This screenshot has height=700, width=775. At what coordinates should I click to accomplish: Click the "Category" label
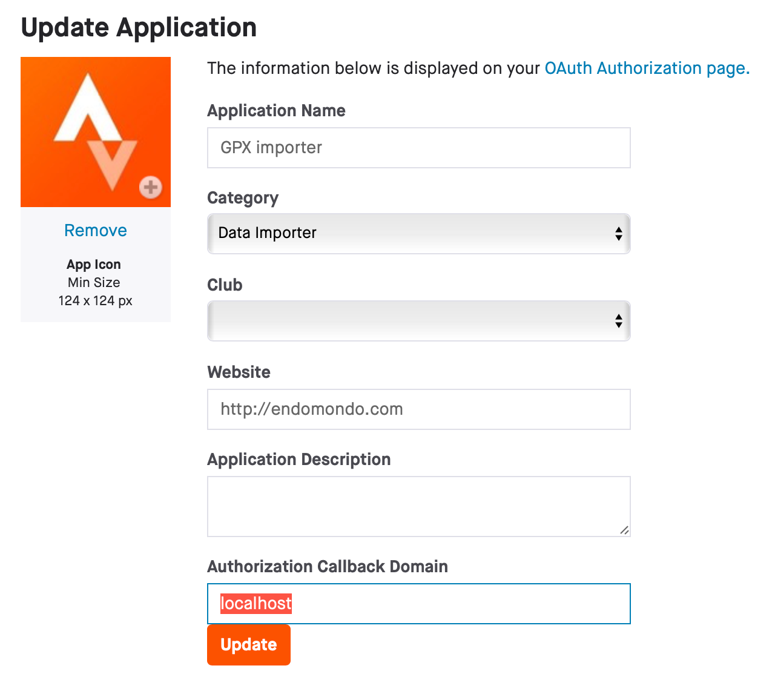pyautogui.click(x=243, y=198)
